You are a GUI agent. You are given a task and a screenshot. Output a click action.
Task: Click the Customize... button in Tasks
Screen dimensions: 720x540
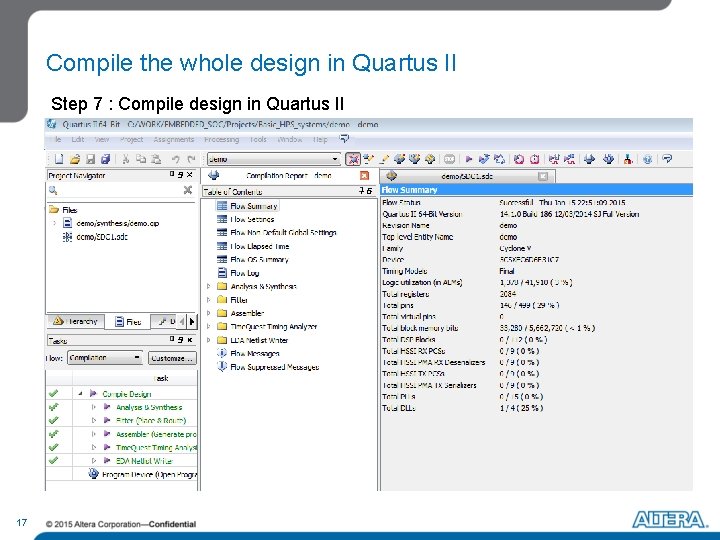173,358
